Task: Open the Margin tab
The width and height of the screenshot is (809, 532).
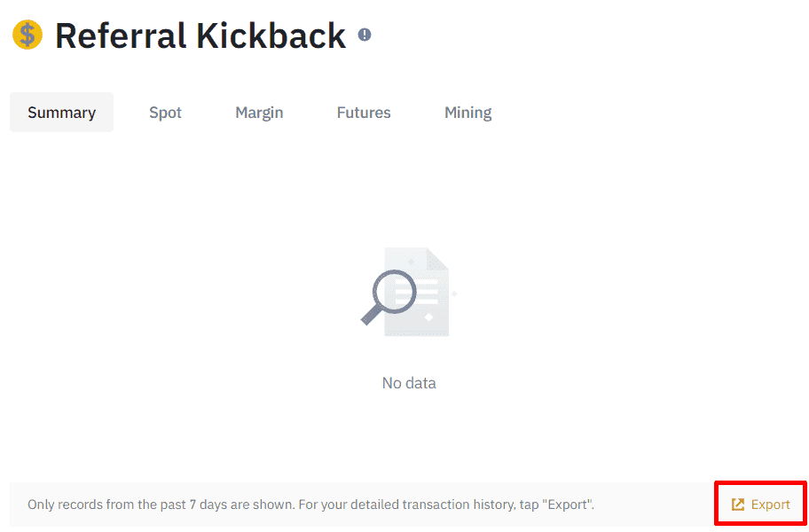Action: tap(259, 113)
